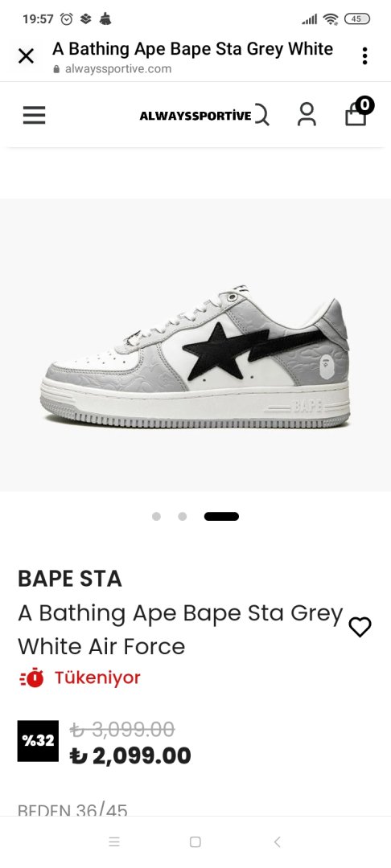The height and width of the screenshot is (868, 391).
Task: Tap the %32 discount badge
Action: point(38,741)
